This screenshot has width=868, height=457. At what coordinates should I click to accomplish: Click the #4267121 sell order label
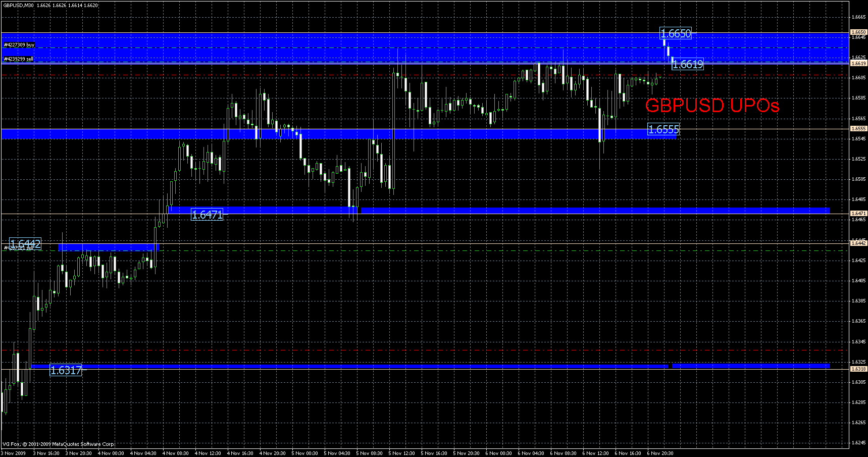point(19,249)
